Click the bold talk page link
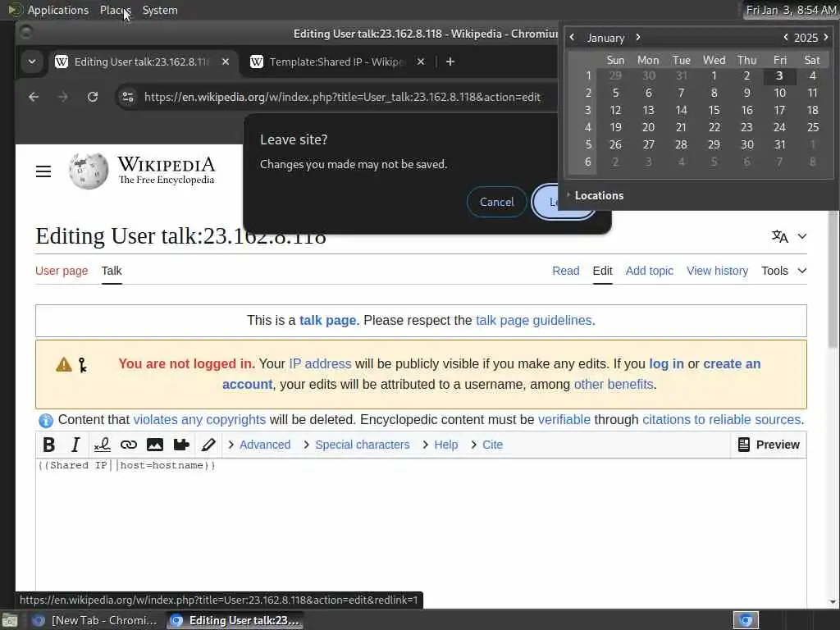The height and width of the screenshot is (630, 840). (327, 321)
